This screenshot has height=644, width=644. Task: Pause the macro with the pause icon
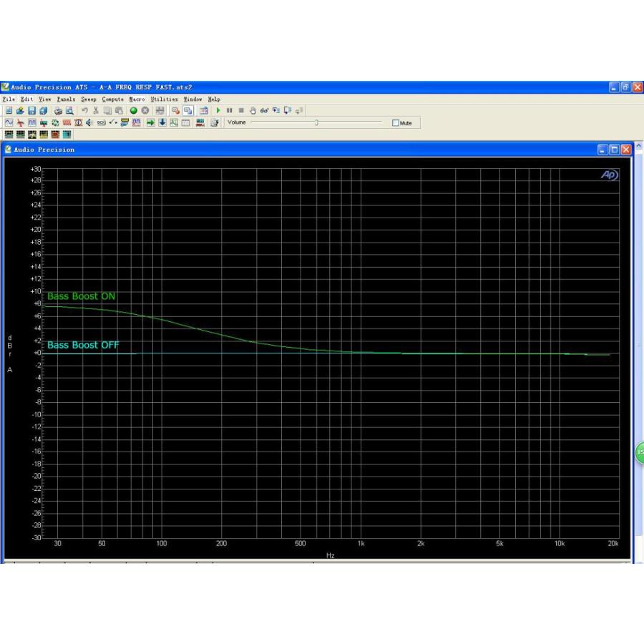tap(229, 110)
